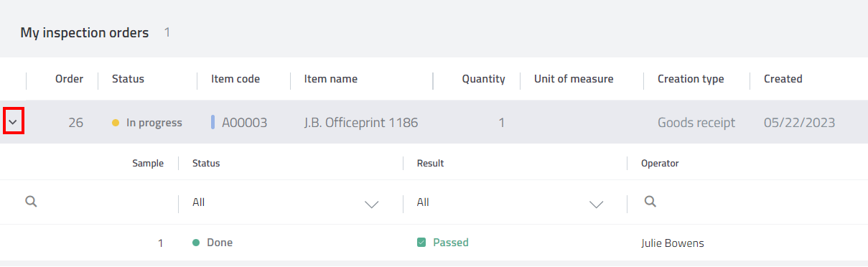Select item name J.B. Officeprint 1186
868x267 pixels.
pyautogui.click(x=361, y=123)
